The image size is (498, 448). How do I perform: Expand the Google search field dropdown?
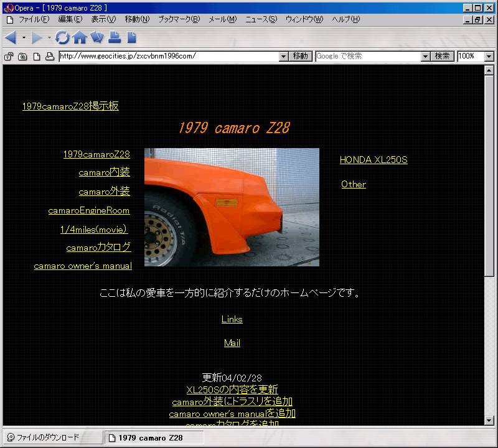click(x=425, y=57)
